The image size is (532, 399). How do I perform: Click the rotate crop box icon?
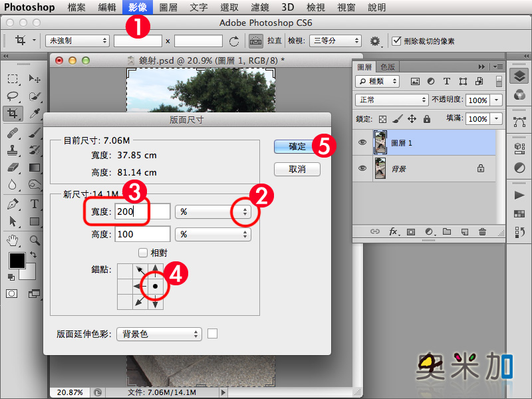[x=234, y=41]
